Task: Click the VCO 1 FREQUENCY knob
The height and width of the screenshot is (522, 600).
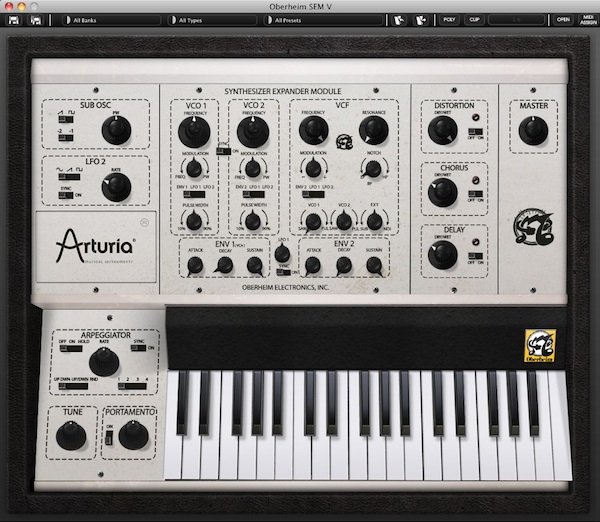Action: [x=194, y=132]
